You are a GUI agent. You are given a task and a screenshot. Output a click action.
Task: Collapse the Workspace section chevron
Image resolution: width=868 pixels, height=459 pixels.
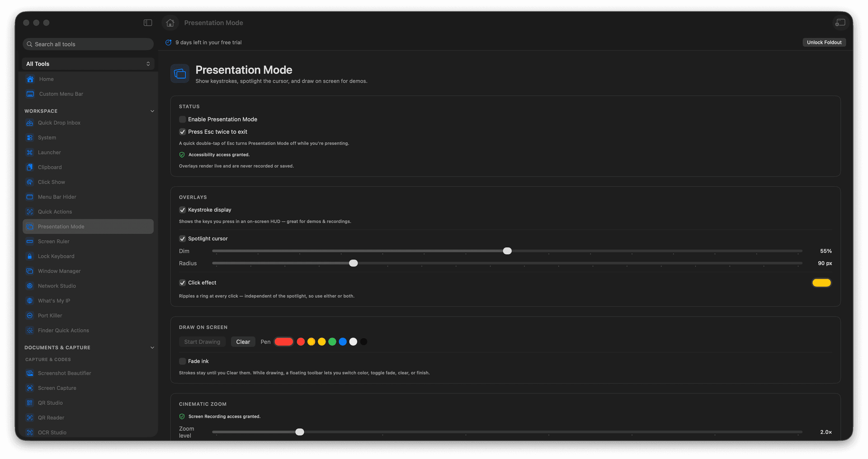point(152,111)
